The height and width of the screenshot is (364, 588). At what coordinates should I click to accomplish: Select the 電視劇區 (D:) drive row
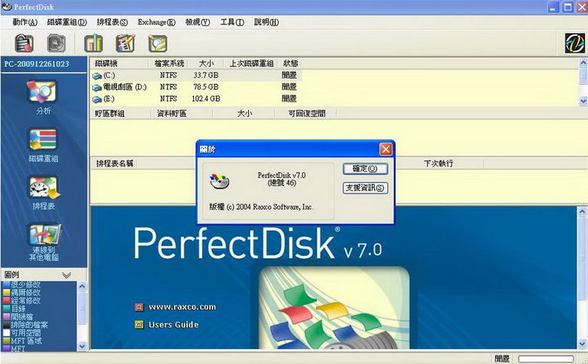pyautogui.click(x=118, y=87)
